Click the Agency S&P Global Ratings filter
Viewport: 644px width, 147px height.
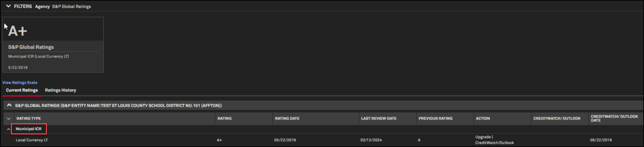pyautogui.click(x=63, y=6)
